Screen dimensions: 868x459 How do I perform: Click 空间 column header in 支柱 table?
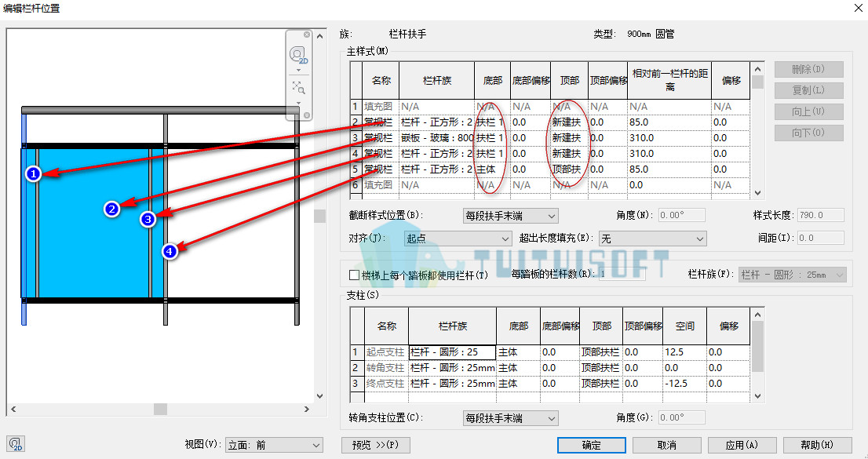pos(685,326)
